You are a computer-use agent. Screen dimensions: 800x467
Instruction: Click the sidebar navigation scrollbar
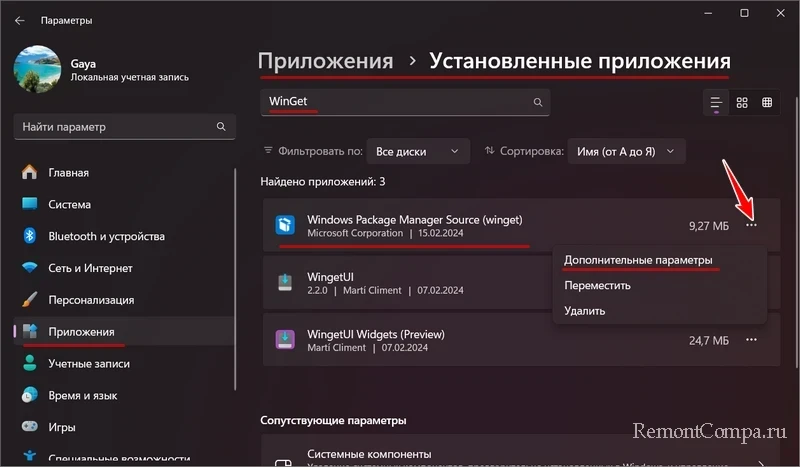pyautogui.click(x=235, y=279)
